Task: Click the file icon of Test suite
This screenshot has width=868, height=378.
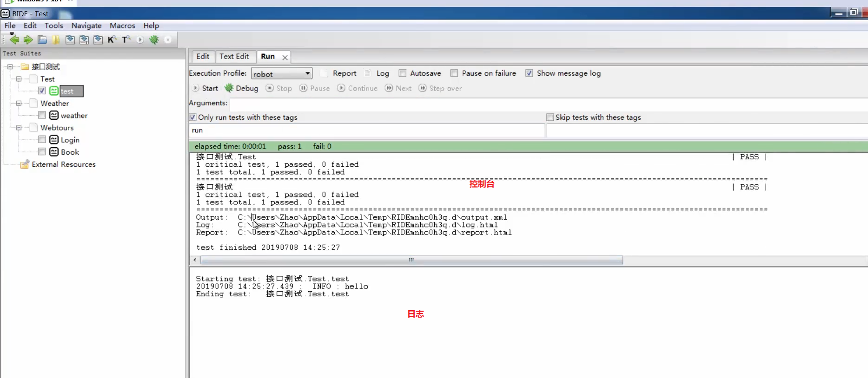Action: tap(33, 79)
